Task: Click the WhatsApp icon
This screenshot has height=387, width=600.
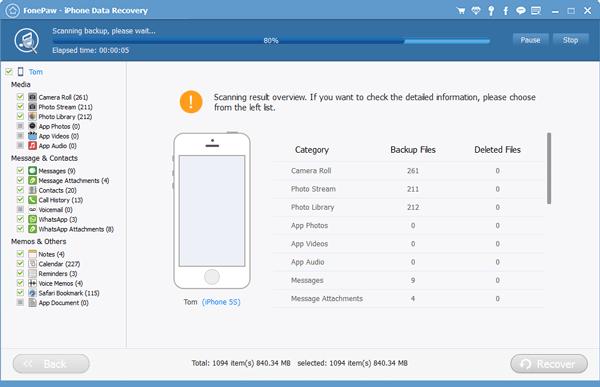Action: point(33,219)
